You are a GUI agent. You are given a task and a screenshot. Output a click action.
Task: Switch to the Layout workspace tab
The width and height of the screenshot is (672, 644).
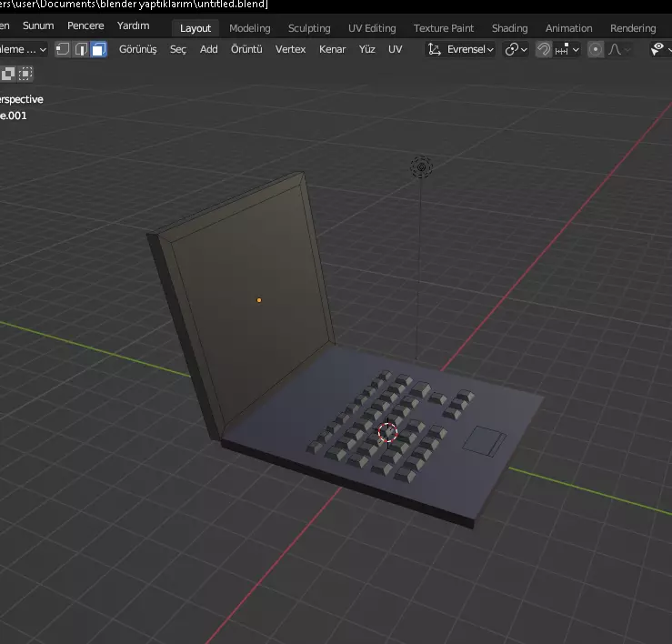point(196,28)
